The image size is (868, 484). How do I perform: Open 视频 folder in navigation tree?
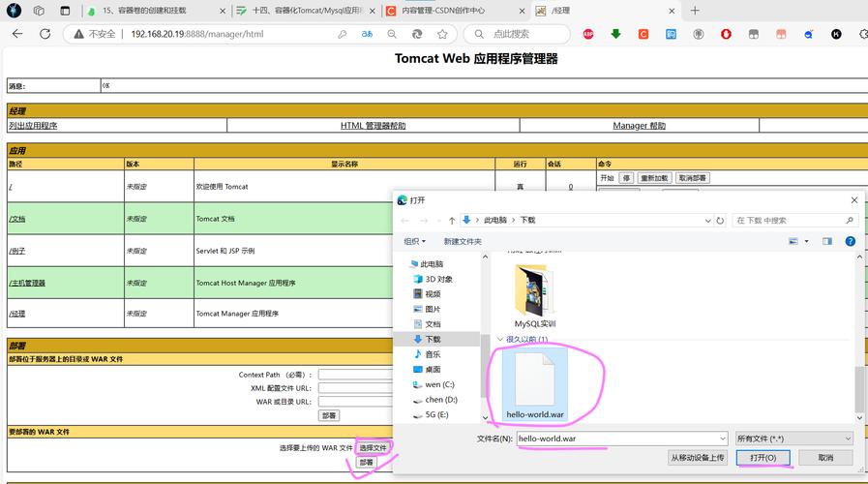click(x=428, y=294)
